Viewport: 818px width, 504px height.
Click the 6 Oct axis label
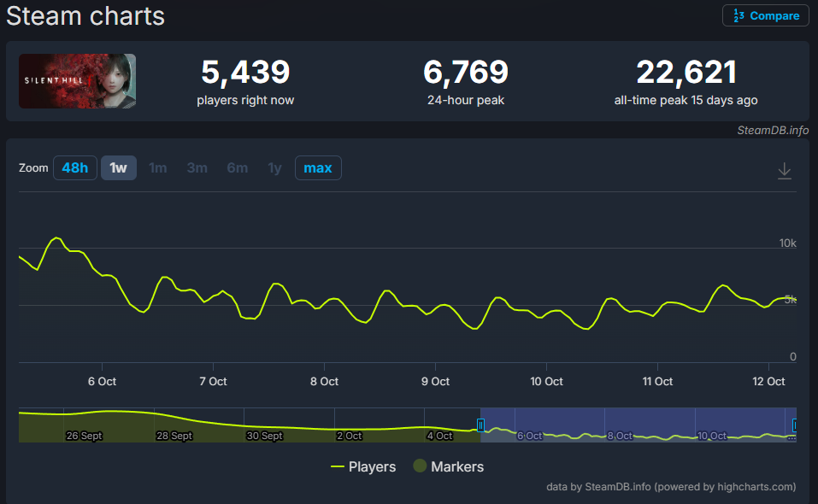102,382
